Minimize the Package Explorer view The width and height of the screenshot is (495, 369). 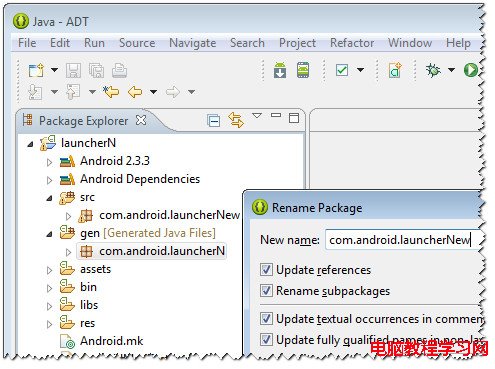pos(276,115)
